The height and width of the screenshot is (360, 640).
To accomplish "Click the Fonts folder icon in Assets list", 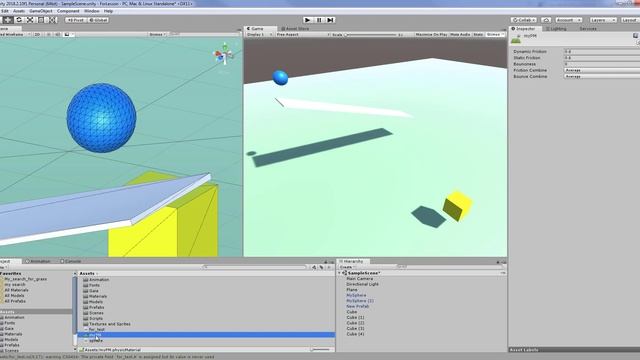I will pyautogui.click(x=85, y=285).
